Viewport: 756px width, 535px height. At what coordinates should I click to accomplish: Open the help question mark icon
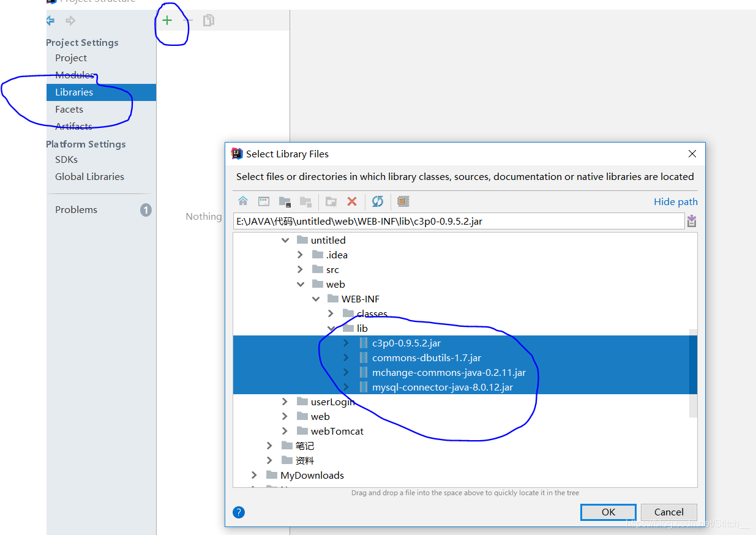click(239, 512)
